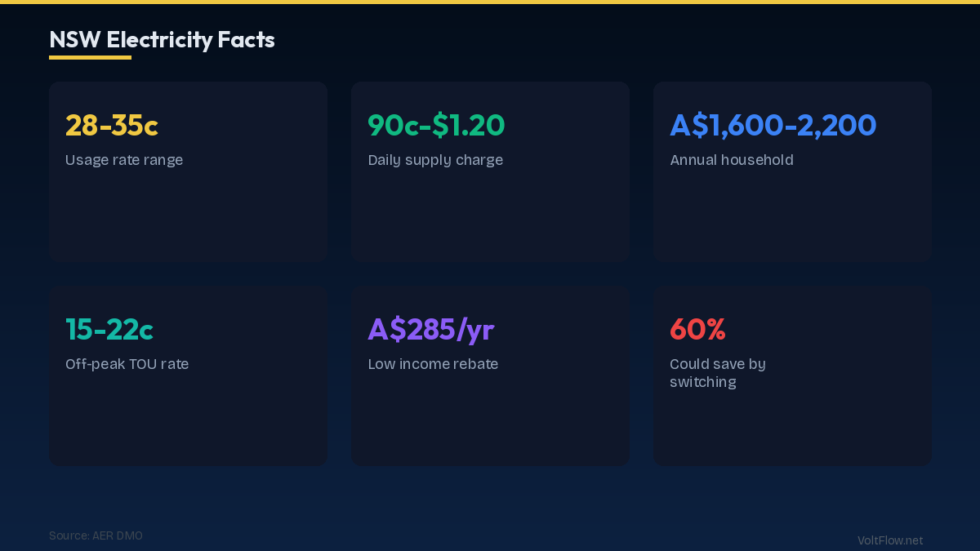Click the Usage rate range label text

click(x=124, y=160)
